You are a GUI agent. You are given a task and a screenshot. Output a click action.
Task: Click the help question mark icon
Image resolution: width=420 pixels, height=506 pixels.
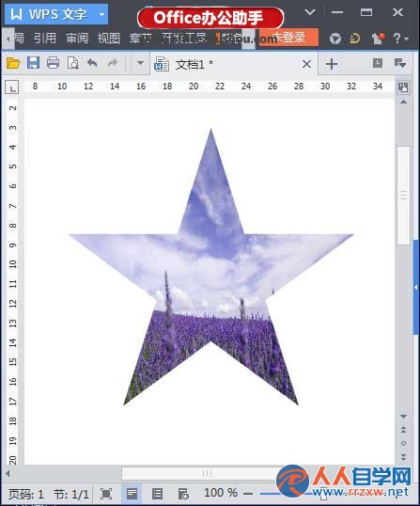coord(400,39)
